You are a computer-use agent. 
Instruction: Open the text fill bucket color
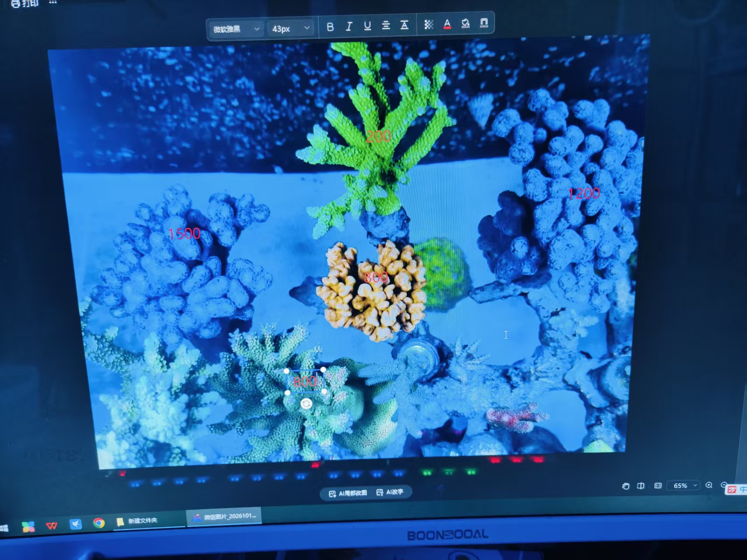pos(465,23)
